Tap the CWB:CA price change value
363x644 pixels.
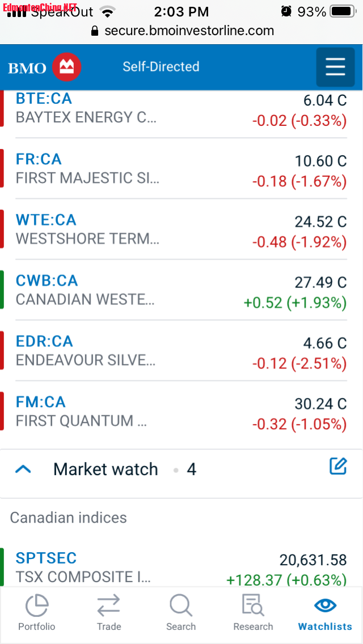294,303
